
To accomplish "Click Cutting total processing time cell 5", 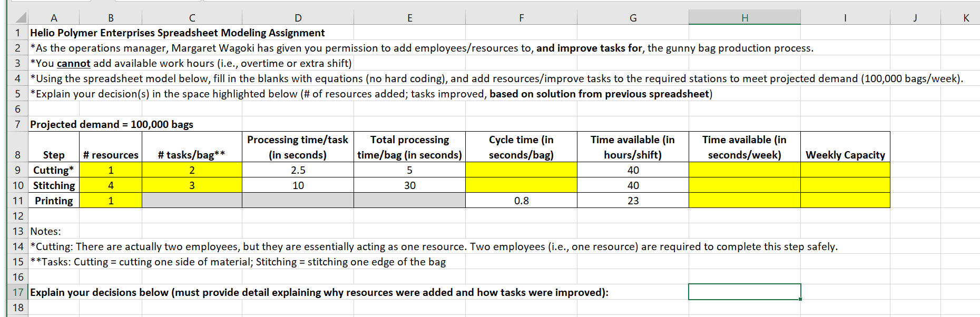I will tap(410, 170).
